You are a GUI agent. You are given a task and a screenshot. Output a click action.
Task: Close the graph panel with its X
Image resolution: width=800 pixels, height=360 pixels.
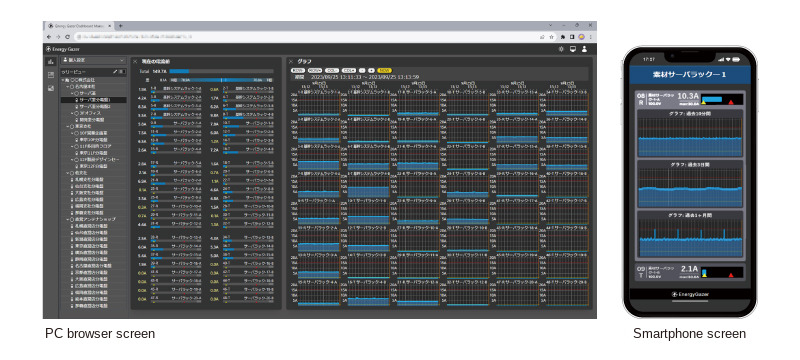click(x=291, y=61)
